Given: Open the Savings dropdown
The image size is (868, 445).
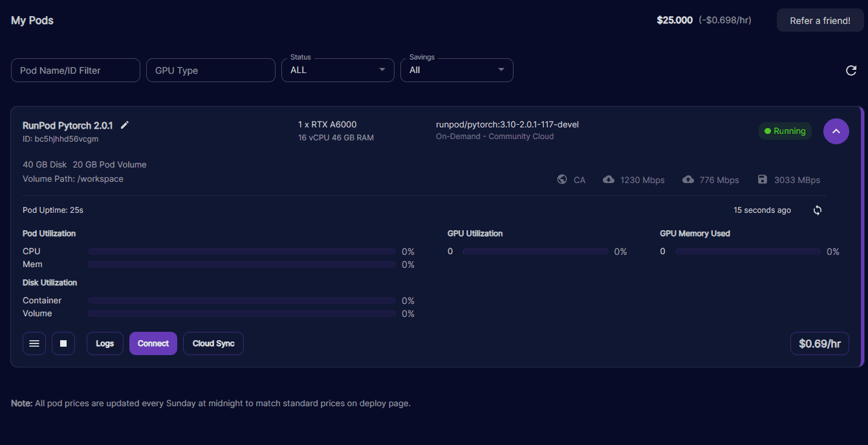Looking at the screenshot, I should pyautogui.click(x=457, y=70).
